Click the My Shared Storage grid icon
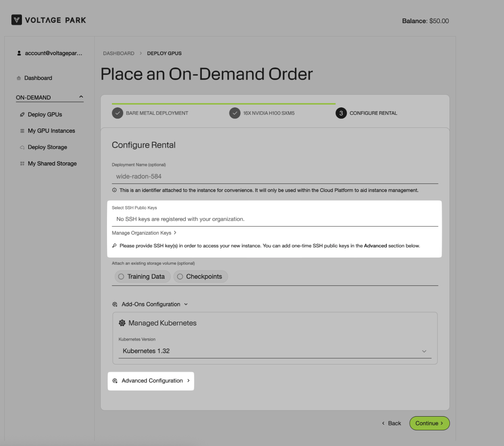504x446 pixels. (22, 164)
